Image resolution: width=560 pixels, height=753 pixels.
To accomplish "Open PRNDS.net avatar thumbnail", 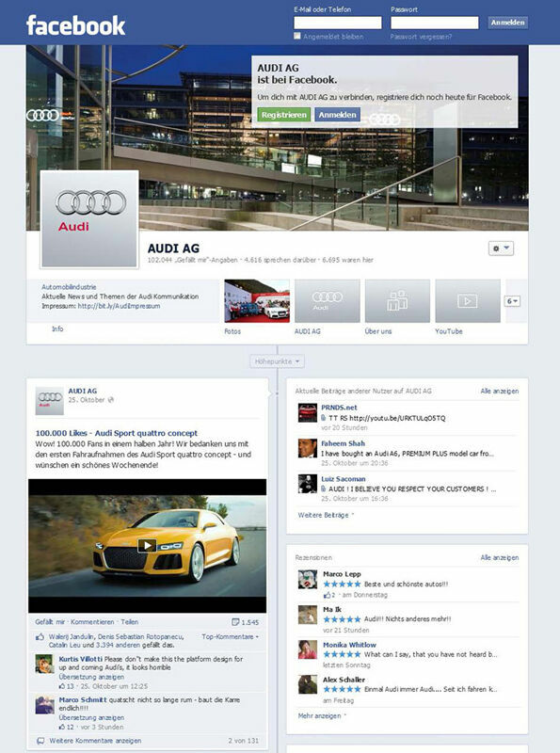I will coord(308,413).
